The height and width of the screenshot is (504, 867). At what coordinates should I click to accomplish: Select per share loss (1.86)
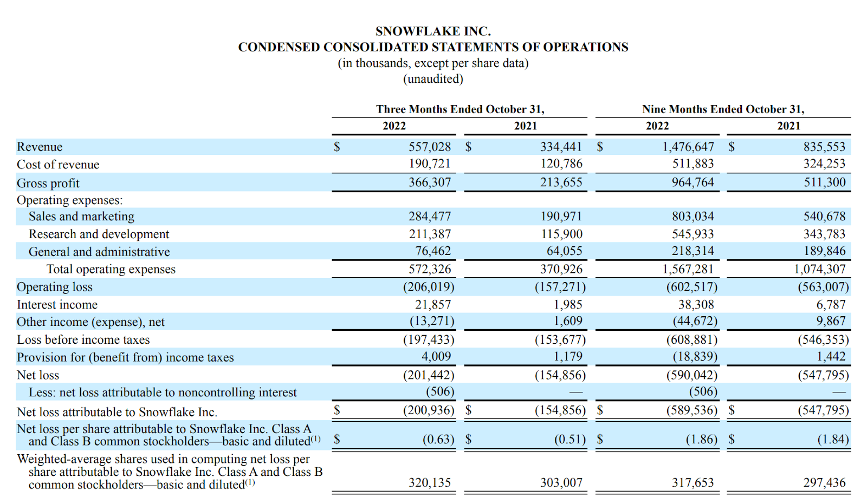(x=701, y=439)
